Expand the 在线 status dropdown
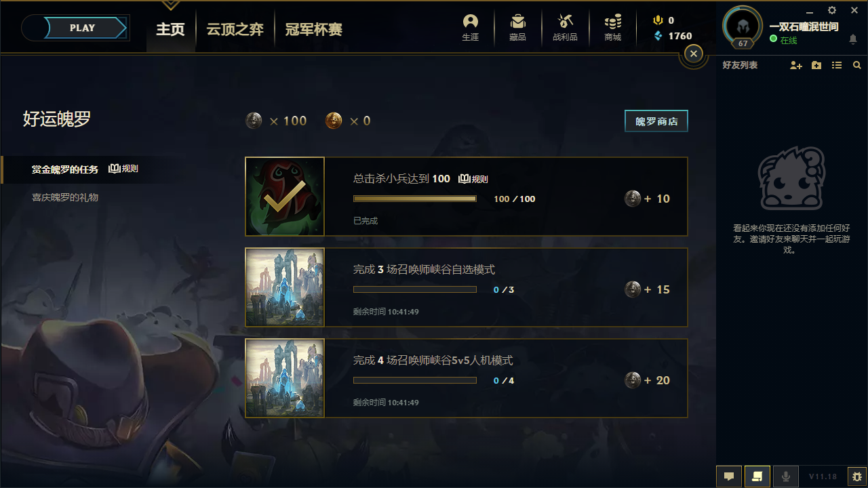Screen dimensions: 868x488 (783, 41)
